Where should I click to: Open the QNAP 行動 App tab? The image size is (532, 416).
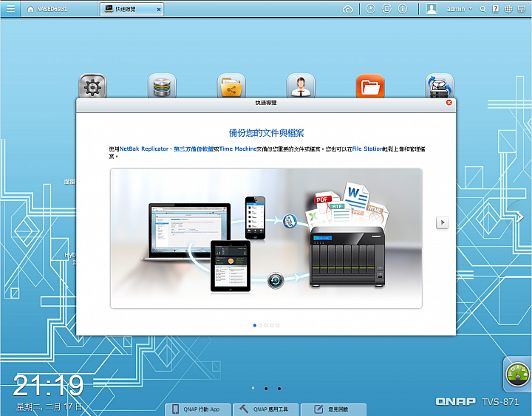click(x=198, y=409)
